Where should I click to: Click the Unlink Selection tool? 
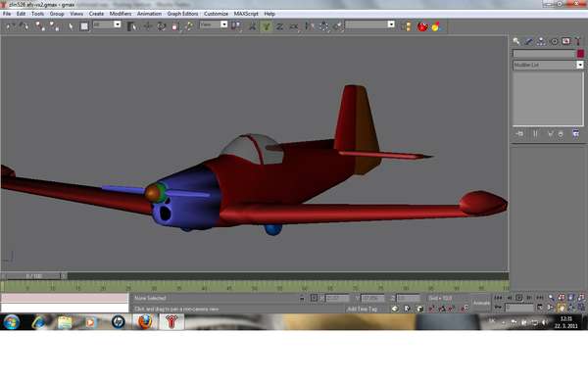coord(55,26)
